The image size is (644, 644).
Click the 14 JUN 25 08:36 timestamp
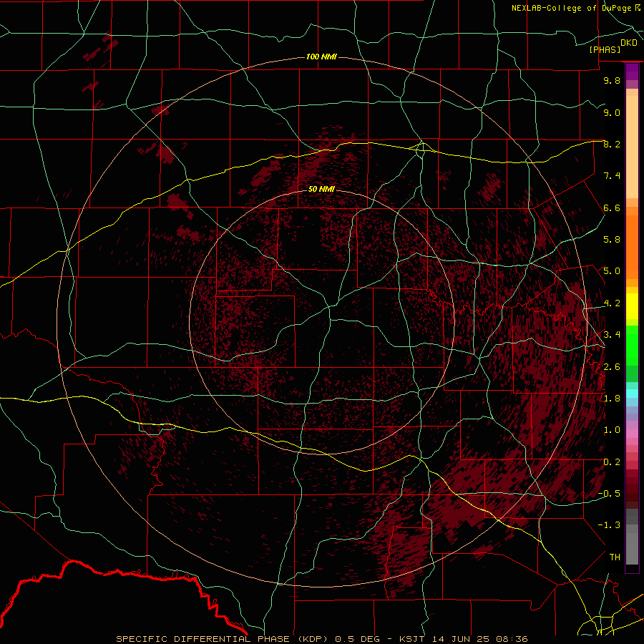click(479, 639)
